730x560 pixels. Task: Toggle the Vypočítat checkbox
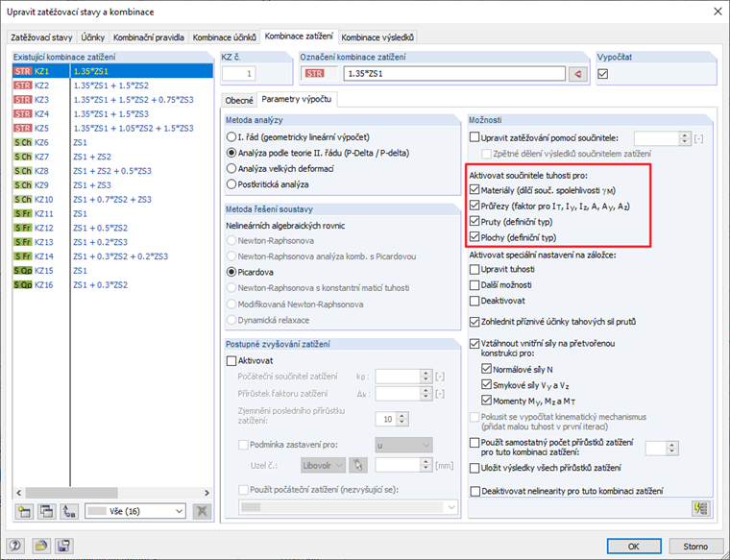point(603,74)
